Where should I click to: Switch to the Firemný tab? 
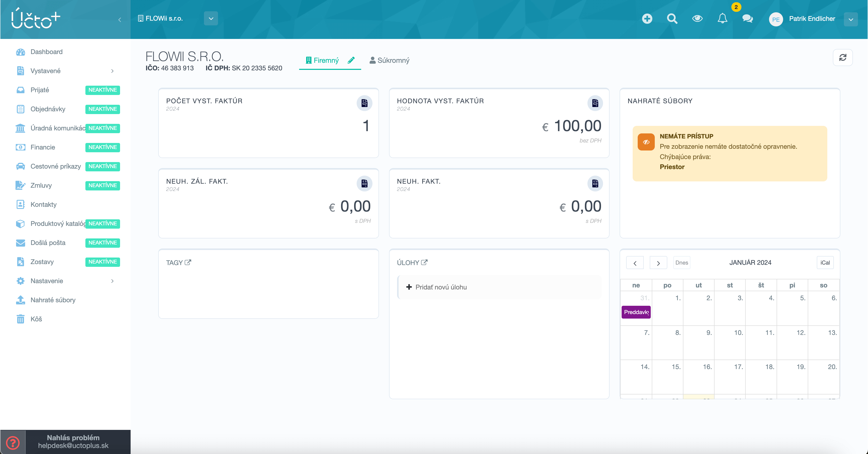[x=322, y=60]
